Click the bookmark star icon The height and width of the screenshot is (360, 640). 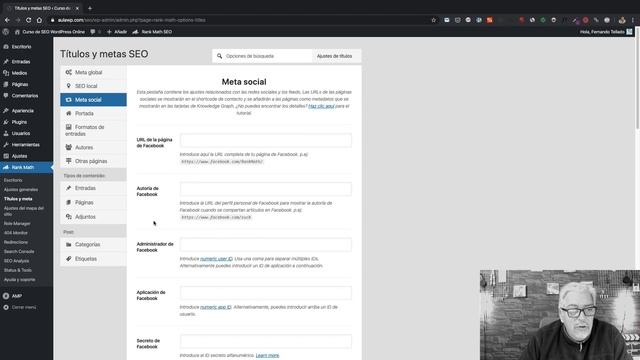pyautogui.click(x=433, y=20)
